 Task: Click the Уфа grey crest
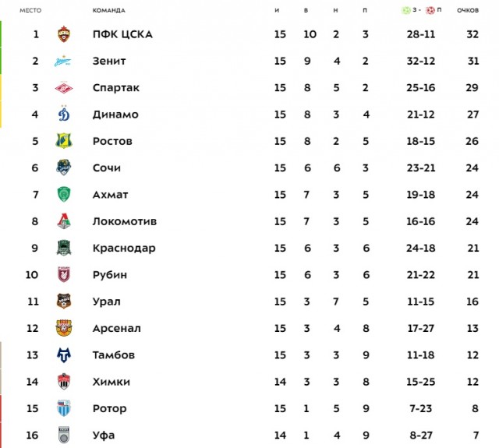tap(64, 435)
